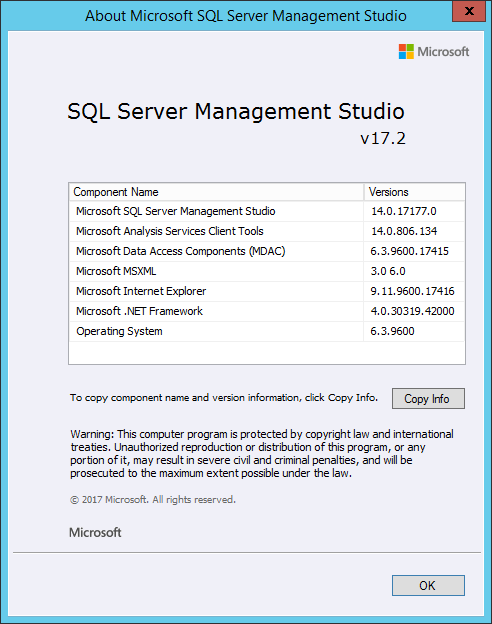
Task: Click version value 14.0.17177.0
Action: click(404, 211)
